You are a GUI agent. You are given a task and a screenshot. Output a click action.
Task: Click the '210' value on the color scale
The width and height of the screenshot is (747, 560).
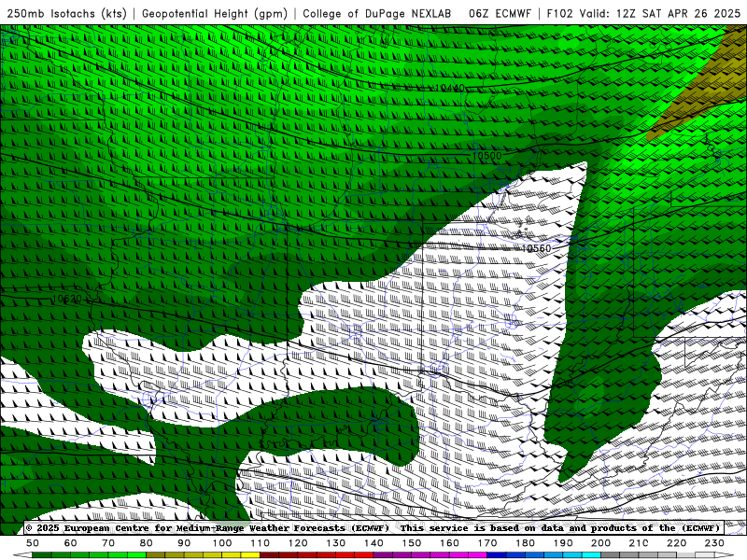pos(639,543)
